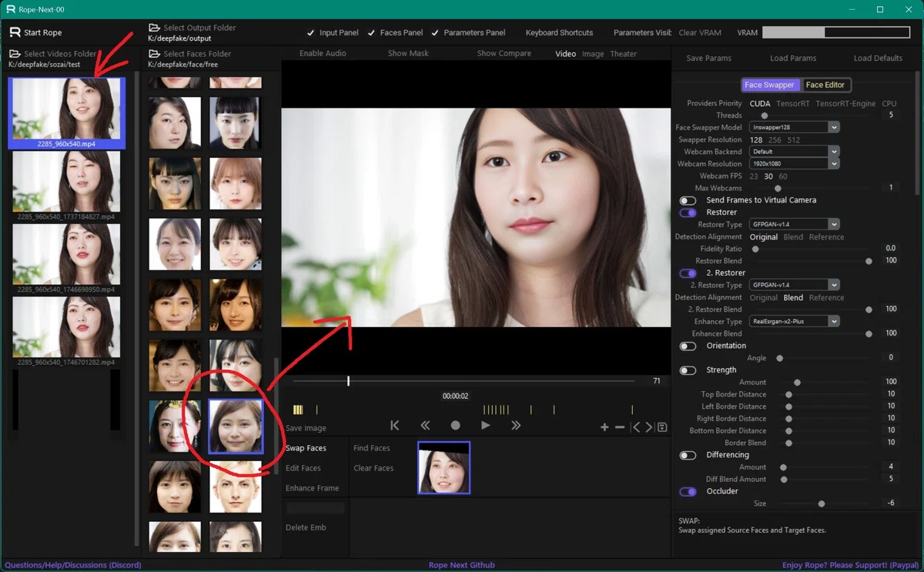Screen dimensions: 924x572
Task: Select the 2285_960x540_1737184827.mp4 video
Action: [x=66, y=186]
